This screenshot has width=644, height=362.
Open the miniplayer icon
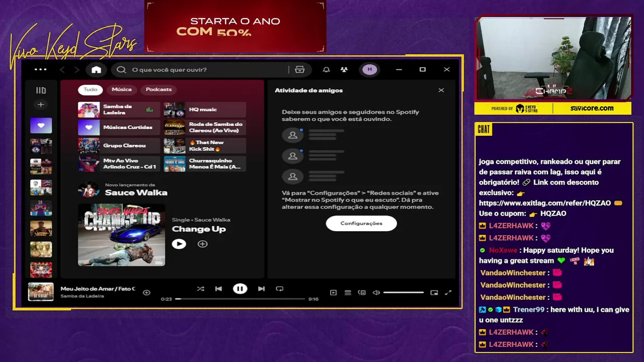(x=434, y=293)
